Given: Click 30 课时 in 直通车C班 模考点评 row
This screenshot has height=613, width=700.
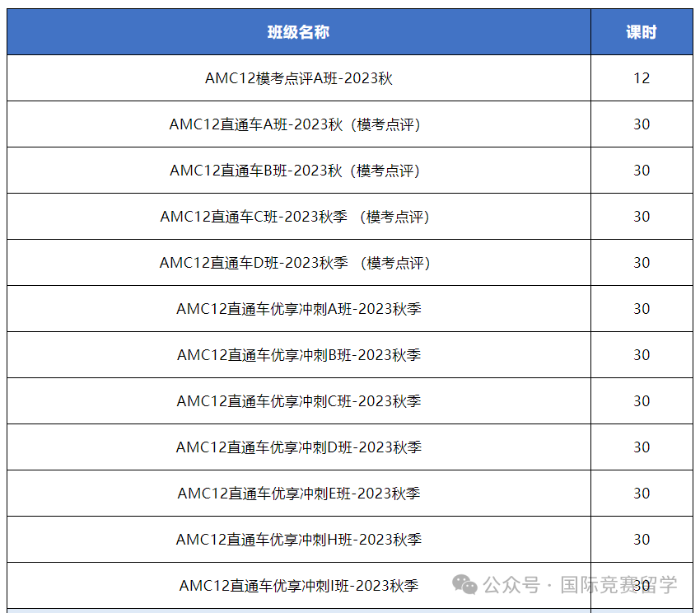Looking at the screenshot, I should tap(642, 217).
